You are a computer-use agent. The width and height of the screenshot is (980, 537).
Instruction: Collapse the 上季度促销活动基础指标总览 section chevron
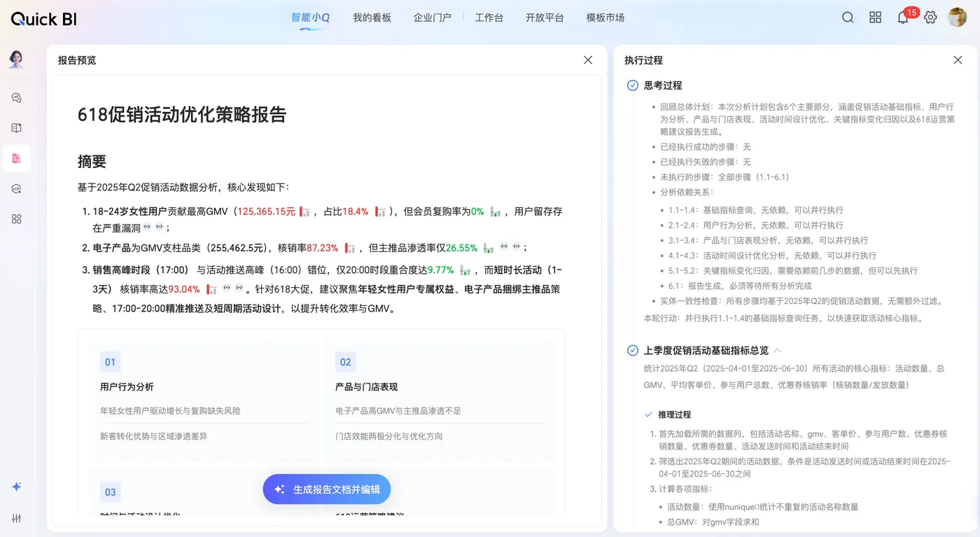[x=777, y=350]
